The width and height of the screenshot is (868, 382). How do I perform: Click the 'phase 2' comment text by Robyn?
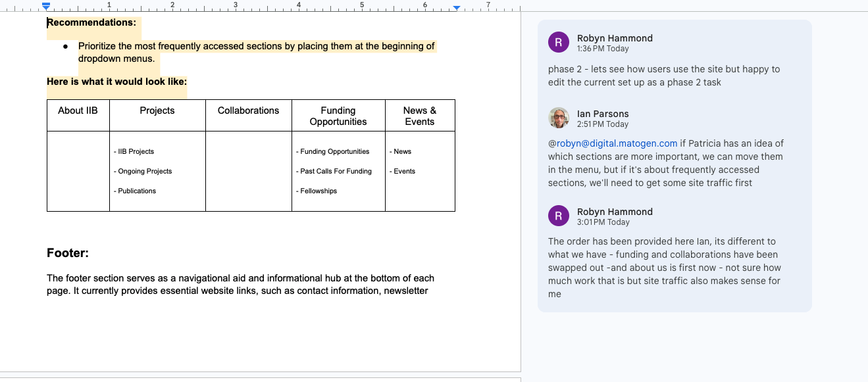663,76
